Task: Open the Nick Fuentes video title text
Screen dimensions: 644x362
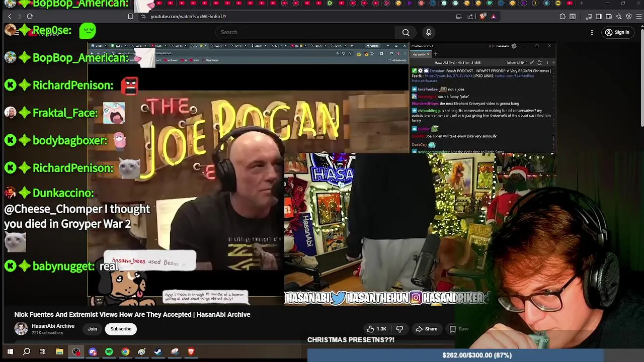Action: click(132, 314)
